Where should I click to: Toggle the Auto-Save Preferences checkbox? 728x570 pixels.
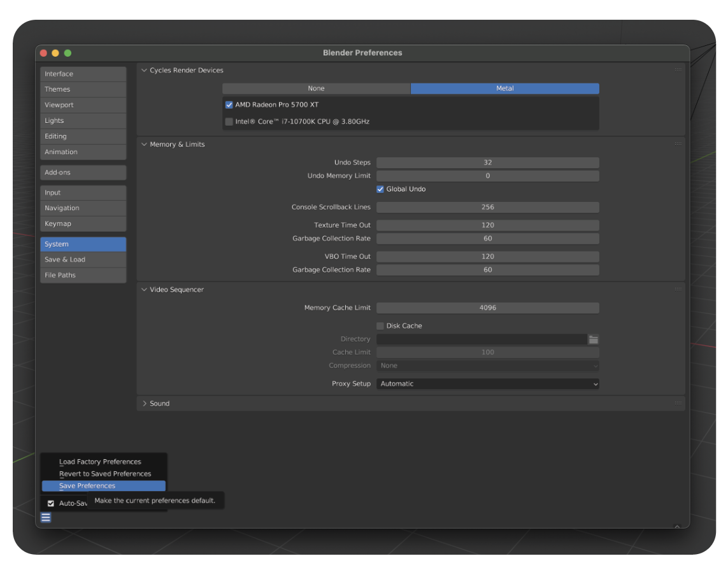tap(50, 503)
